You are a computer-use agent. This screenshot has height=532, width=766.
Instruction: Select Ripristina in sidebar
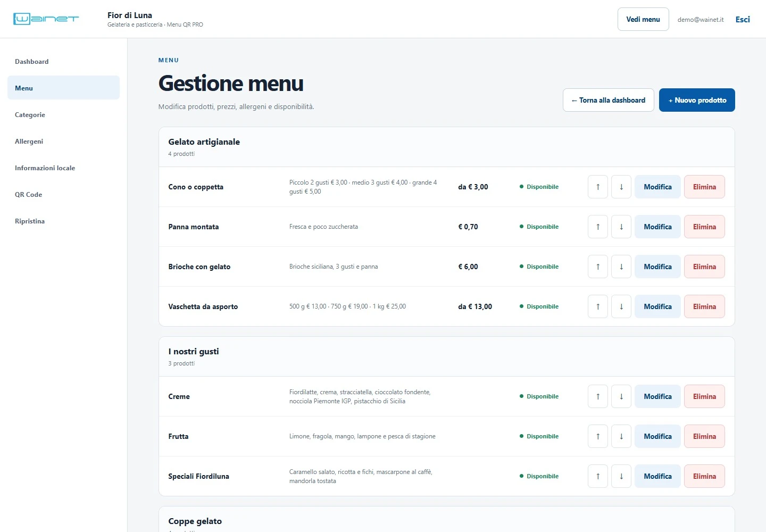[x=64, y=221]
